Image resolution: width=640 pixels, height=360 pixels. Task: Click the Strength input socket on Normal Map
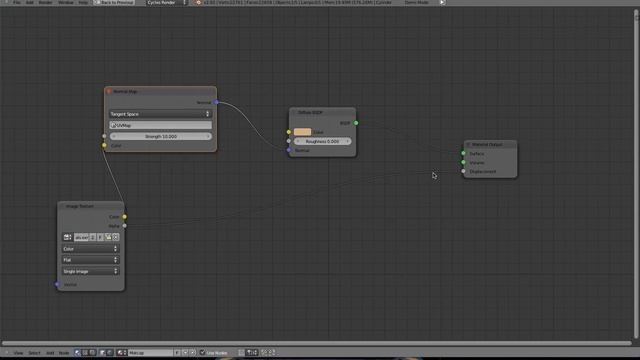(104, 136)
